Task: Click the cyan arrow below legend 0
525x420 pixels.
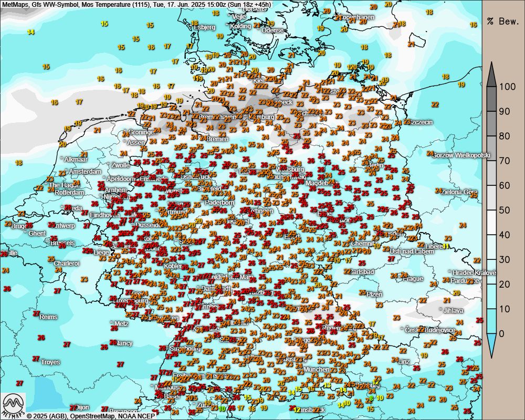Action: point(491,346)
